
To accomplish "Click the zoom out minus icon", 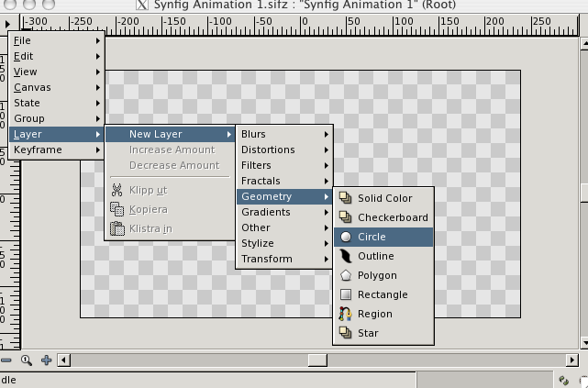I will pos(6,360).
